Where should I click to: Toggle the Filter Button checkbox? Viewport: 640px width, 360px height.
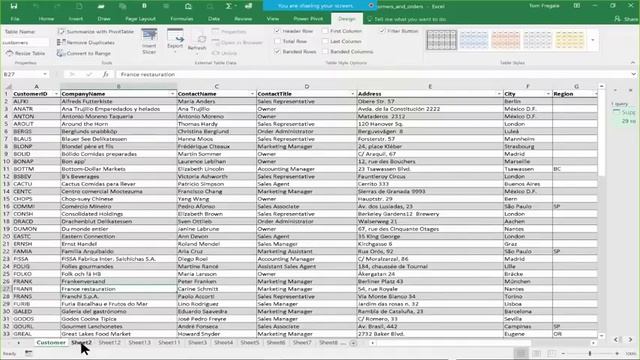tap(382, 31)
